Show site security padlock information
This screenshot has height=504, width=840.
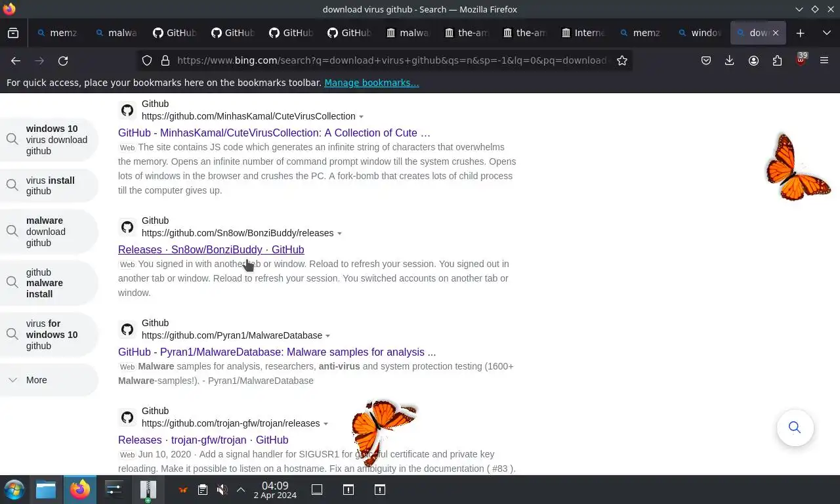point(165,60)
